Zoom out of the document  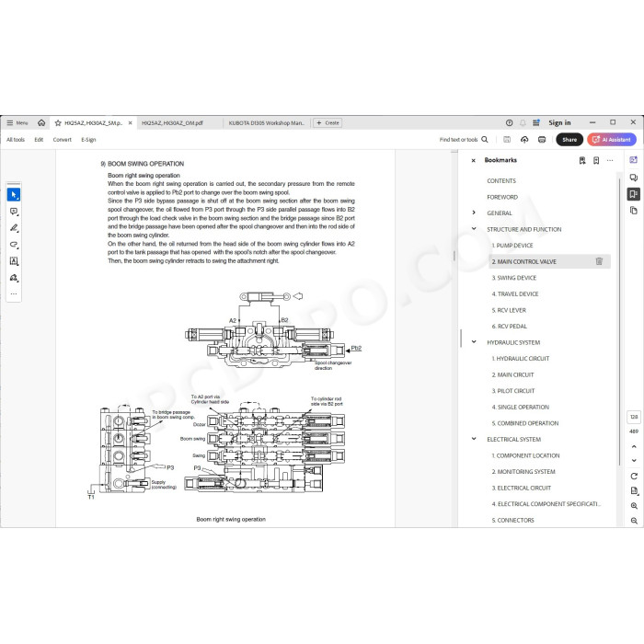tap(634, 521)
